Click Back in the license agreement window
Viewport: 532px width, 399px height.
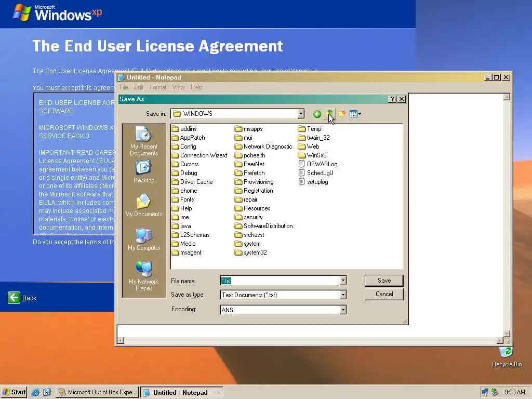click(22, 298)
